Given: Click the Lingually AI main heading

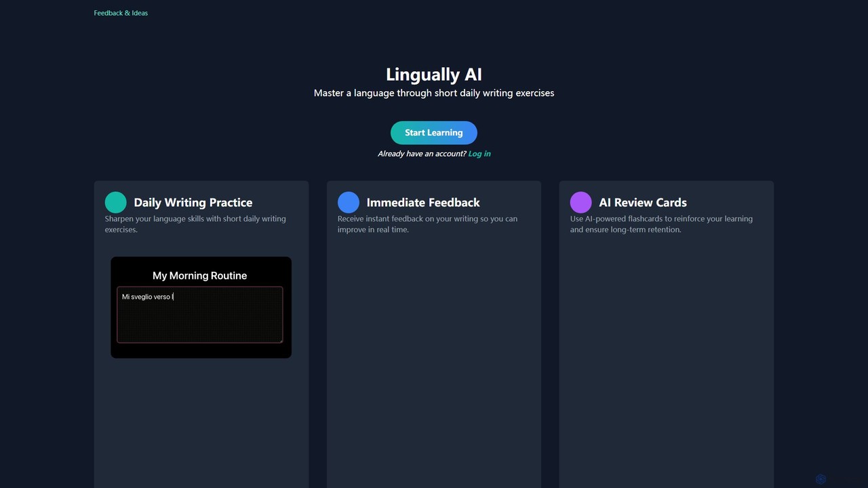Looking at the screenshot, I should tap(434, 75).
